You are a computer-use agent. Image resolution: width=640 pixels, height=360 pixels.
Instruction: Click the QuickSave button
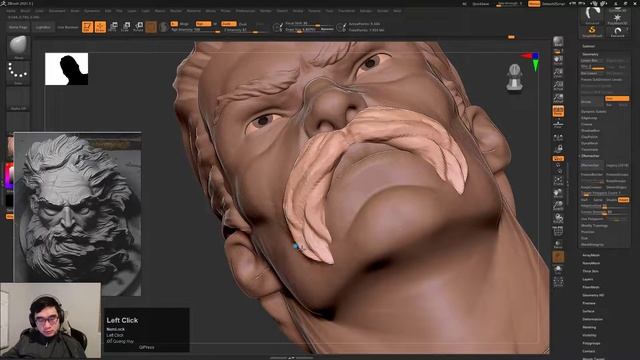tap(481, 4)
